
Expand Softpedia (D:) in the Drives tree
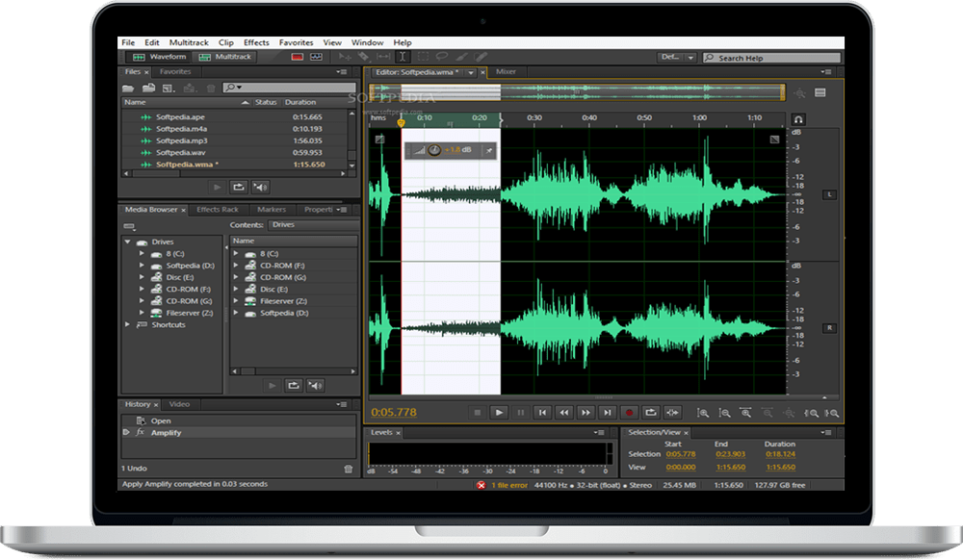coord(142,266)
